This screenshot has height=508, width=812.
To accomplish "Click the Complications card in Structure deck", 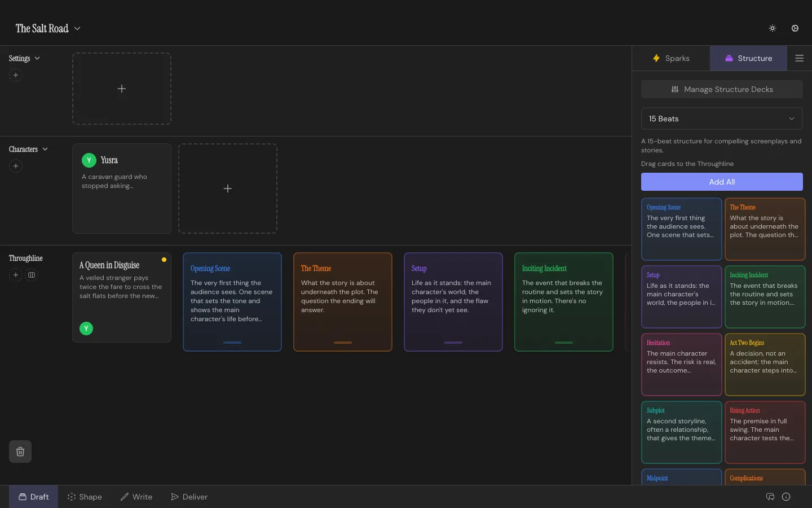I will click(765, 477).
